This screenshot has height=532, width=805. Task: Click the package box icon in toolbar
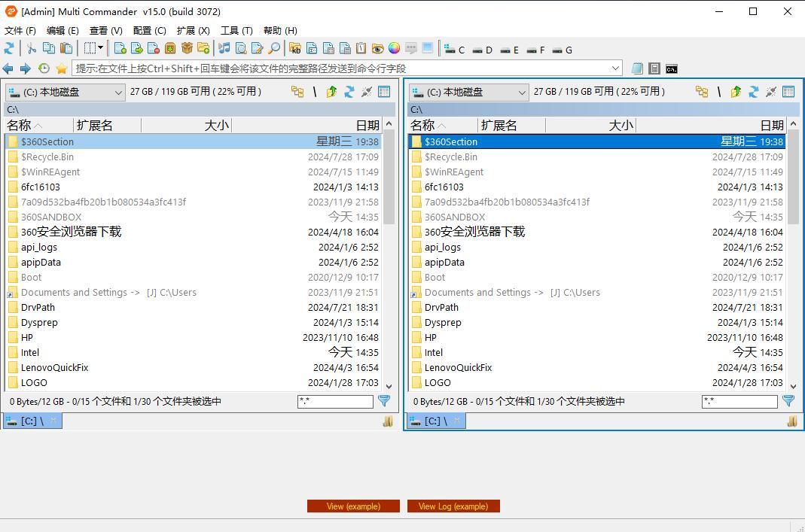click(x=187, y=48)
